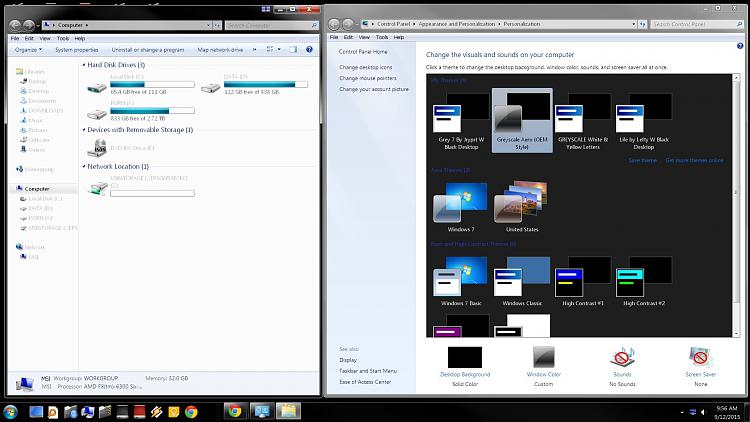Screen dimensions: 750x422
Task: Click Get more themes online link
Action: click(694, 160)
